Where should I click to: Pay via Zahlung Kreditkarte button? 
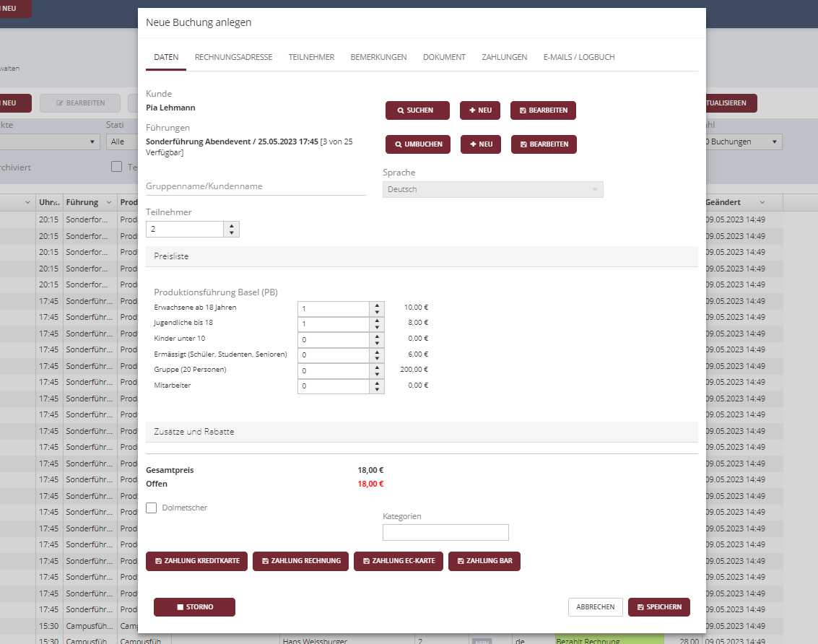tap(197, 561)
